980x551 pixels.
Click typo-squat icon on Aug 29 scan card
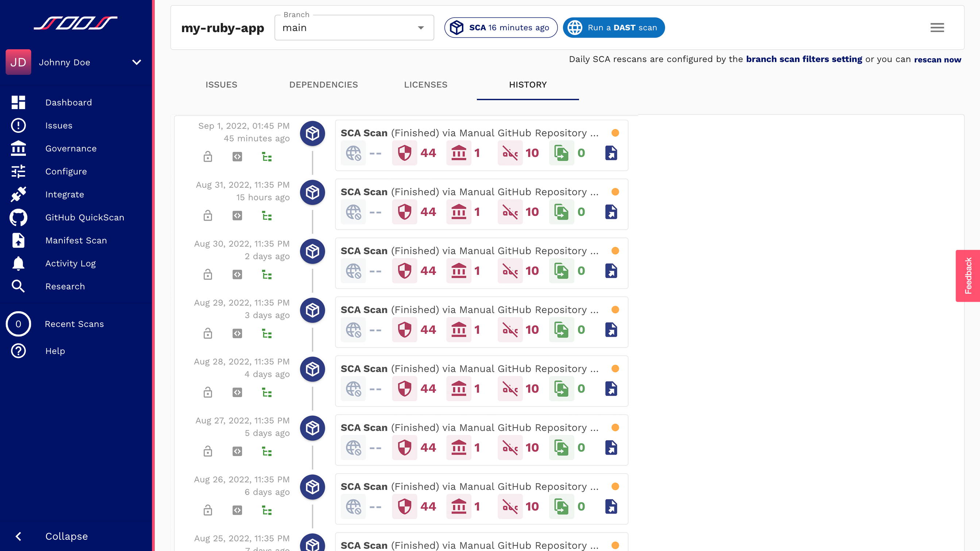click(x=510, y=330)
